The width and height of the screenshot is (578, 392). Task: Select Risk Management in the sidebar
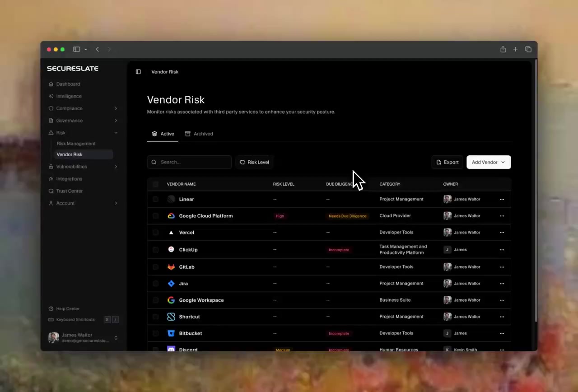[76, 144]
